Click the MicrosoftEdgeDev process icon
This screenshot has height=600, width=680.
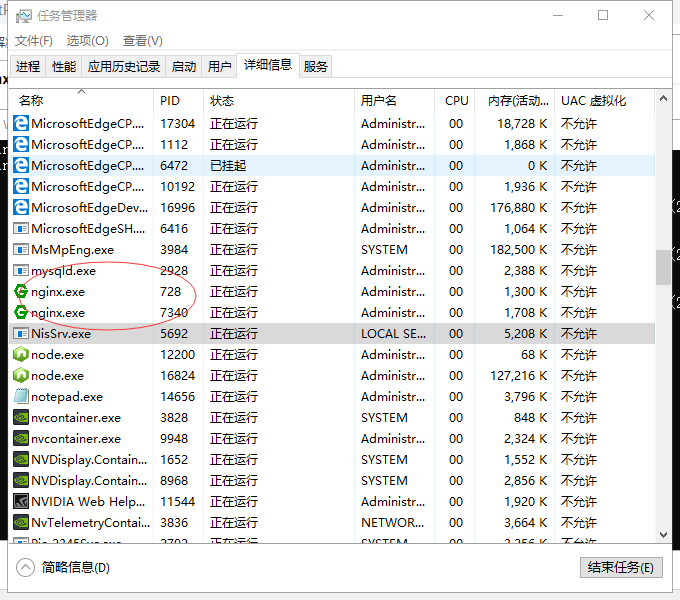pyautogui.click(x=21, y=208)
